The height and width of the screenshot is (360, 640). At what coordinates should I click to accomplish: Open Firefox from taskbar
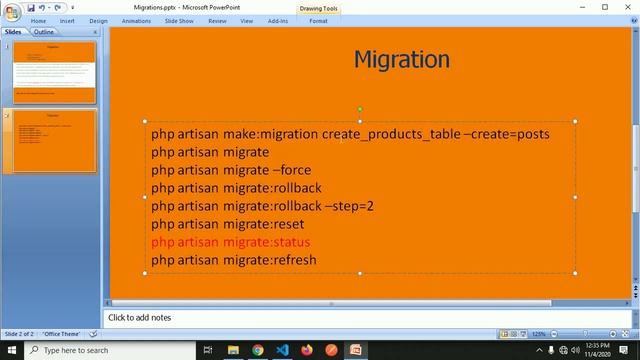307,350
